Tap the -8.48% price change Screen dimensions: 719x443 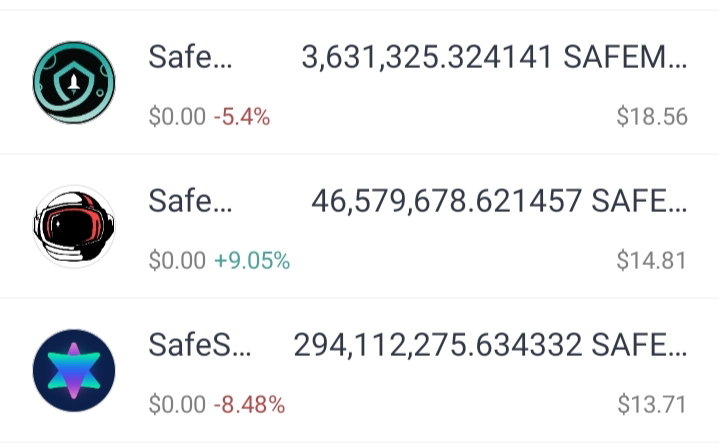249,404
